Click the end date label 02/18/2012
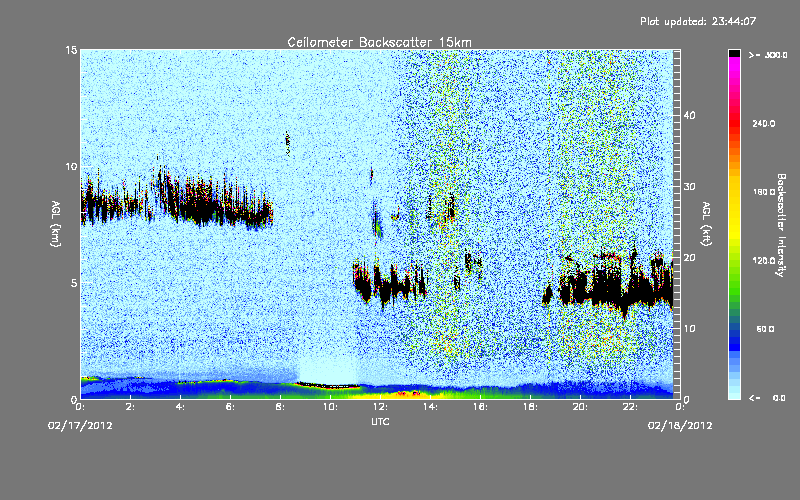The height and width of the screenshot is (500, 800). click(680, 426)
